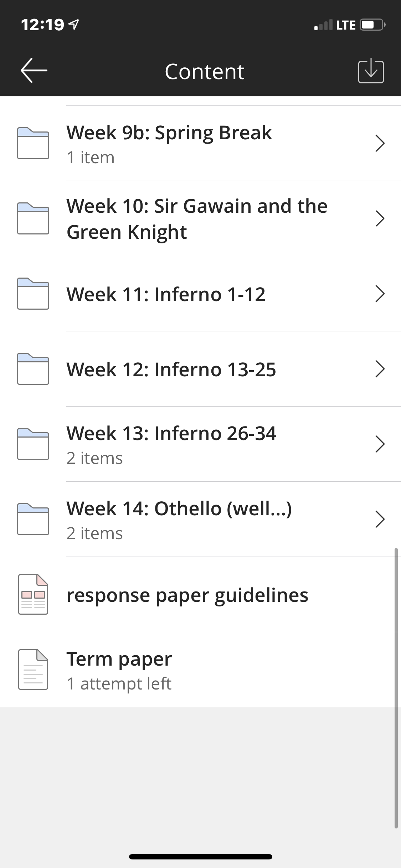401x868 pixels.
Task: Tap the Week 12 folder icon
Action: pos(33,369)
